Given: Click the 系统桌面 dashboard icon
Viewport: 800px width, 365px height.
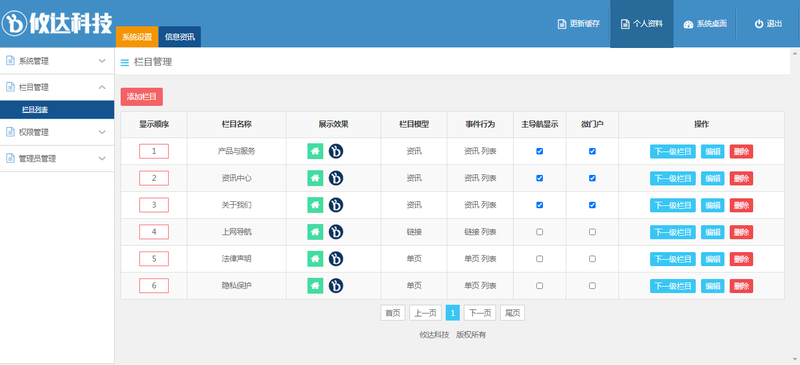Looking at the screenshot, I should (x=688, y=24).
